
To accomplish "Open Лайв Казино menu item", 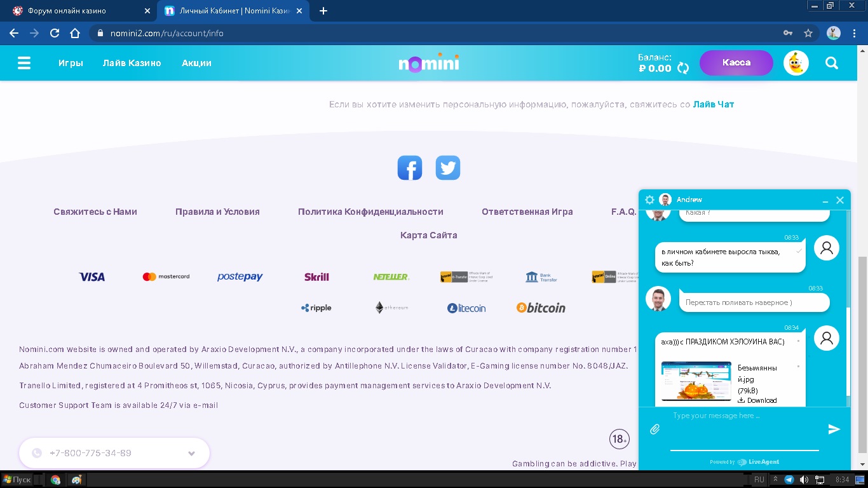I will (x=132, y=63).
